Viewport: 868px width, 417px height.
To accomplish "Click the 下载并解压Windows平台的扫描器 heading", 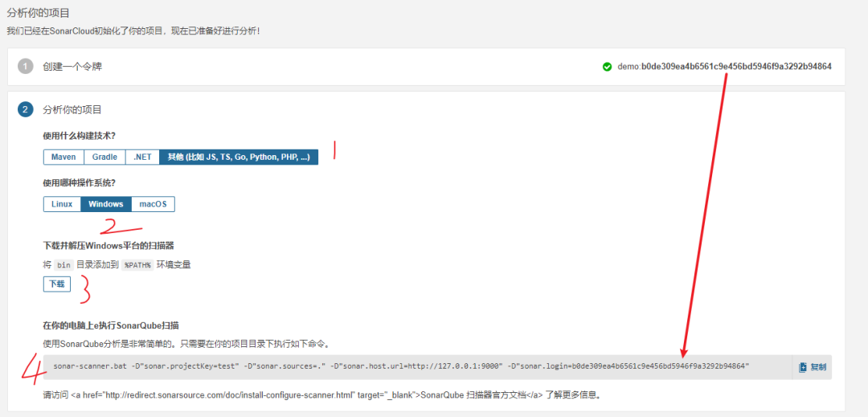I will (109, 246).
